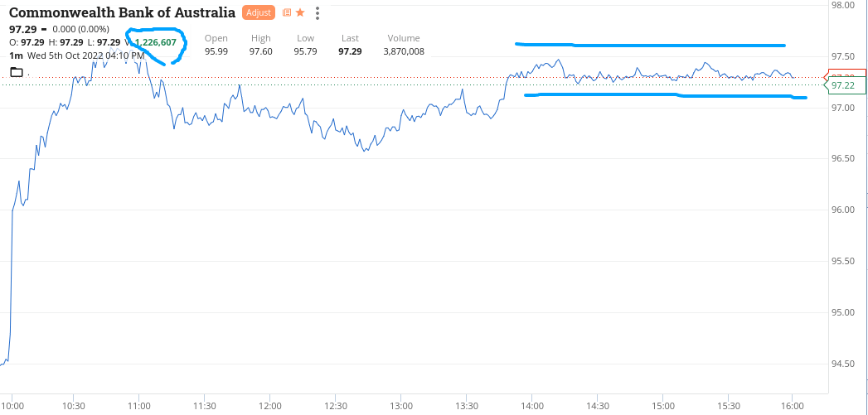Click the 1m interval label
Screen dimensions: 868x415
click(15, 55)
